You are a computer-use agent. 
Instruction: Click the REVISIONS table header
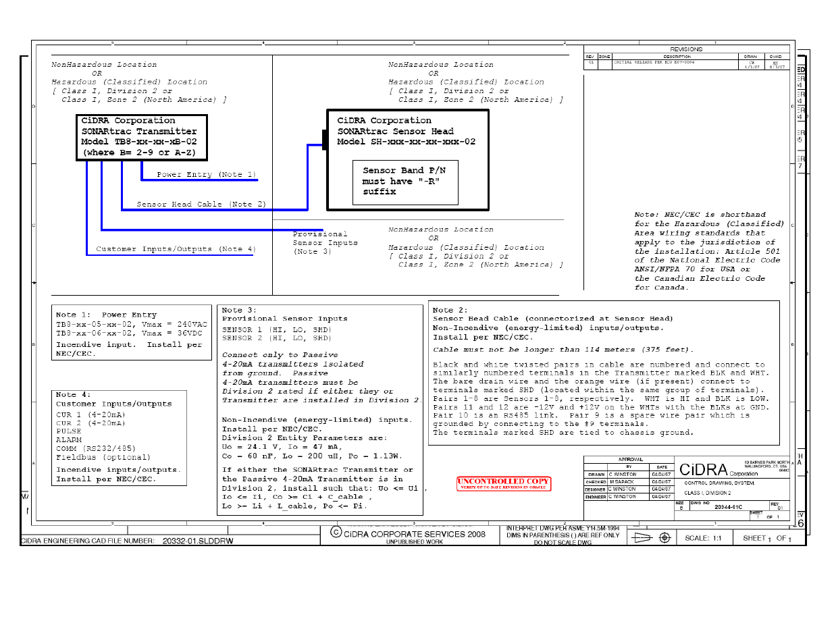(686, 49)
